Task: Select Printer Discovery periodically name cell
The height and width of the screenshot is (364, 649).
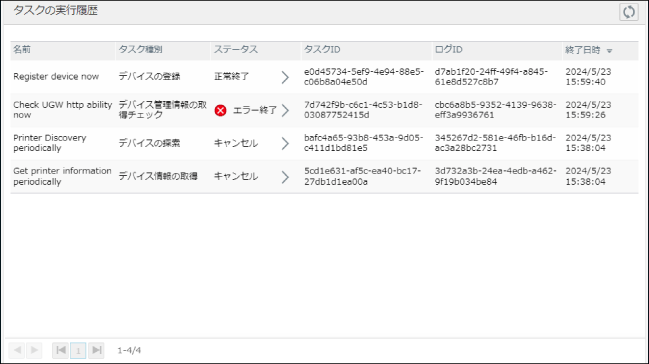Action: click(x=50, y=143)
